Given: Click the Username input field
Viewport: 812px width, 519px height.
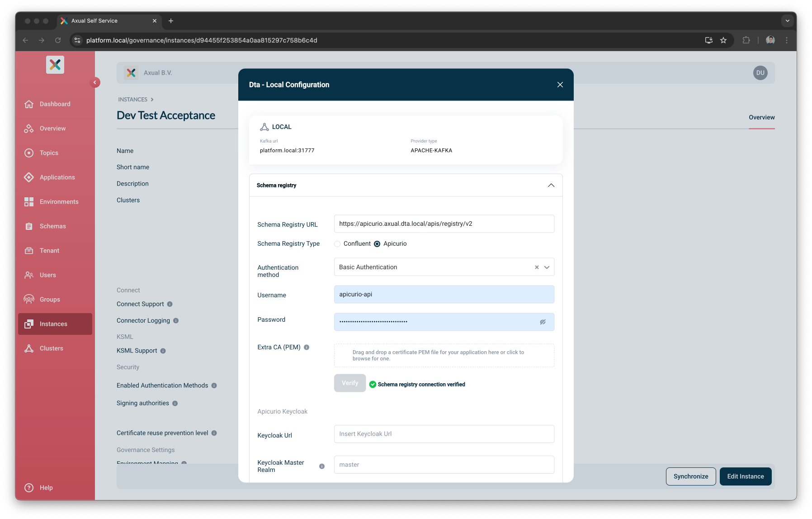Looking at the screenshot, I should tap(444, 295).
